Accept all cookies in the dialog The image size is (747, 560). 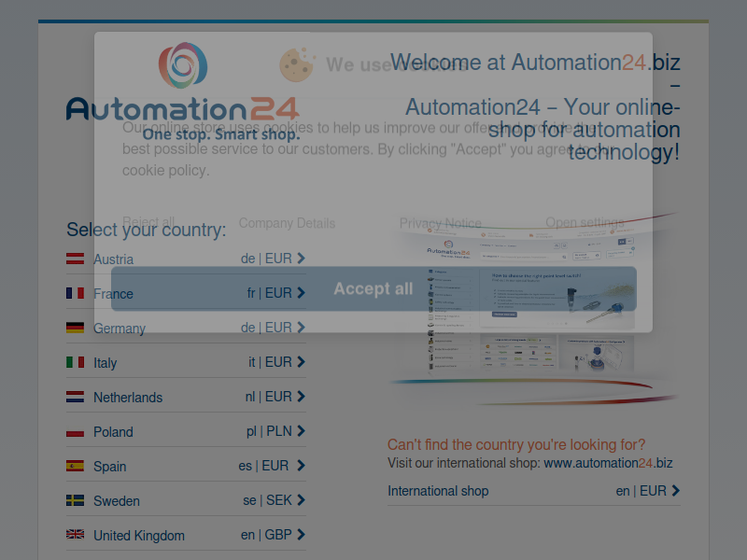[x=373, y=288]
